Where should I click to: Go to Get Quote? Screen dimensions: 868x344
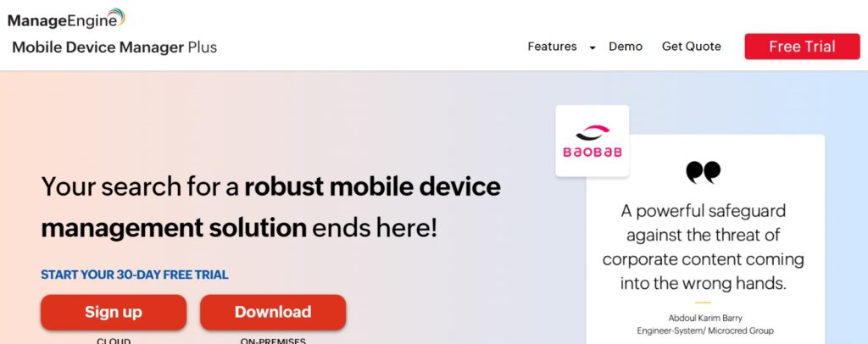pyautogui.click(x=692, y=47)
